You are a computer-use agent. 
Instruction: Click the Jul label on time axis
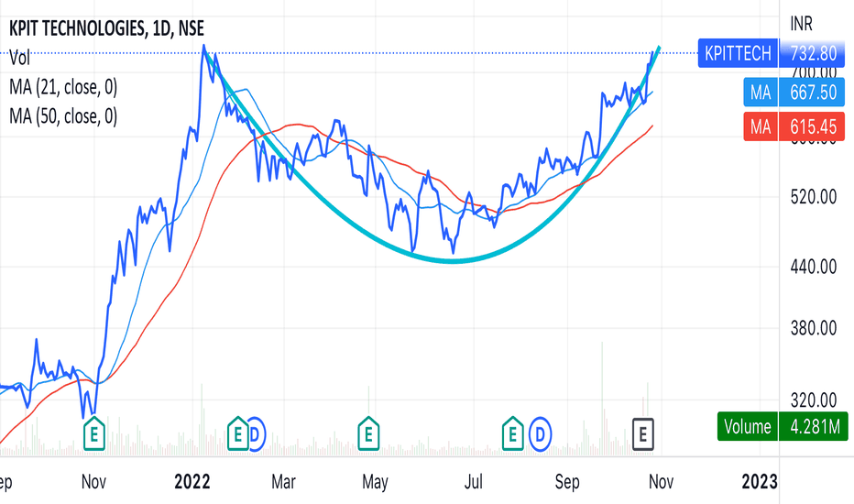[474, 482]
